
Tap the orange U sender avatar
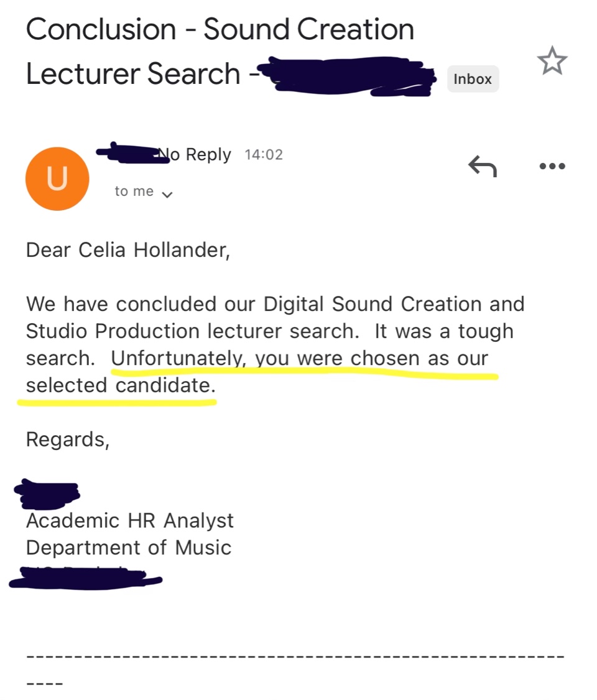pyautogui.click(x=57, y=178)
